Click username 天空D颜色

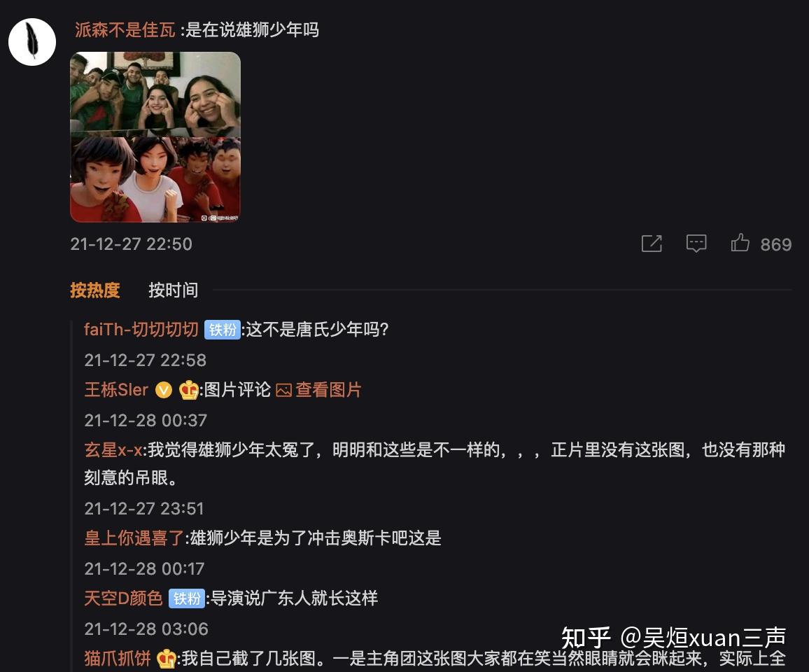123,598
